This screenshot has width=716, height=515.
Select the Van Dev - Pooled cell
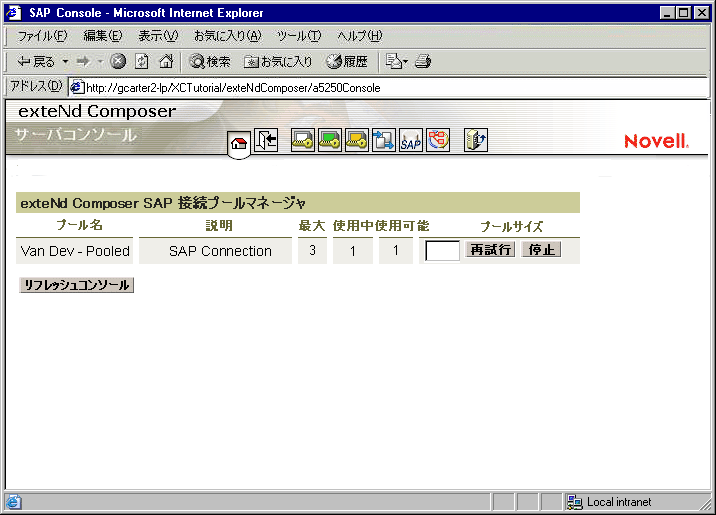click(x=74, y=251)
